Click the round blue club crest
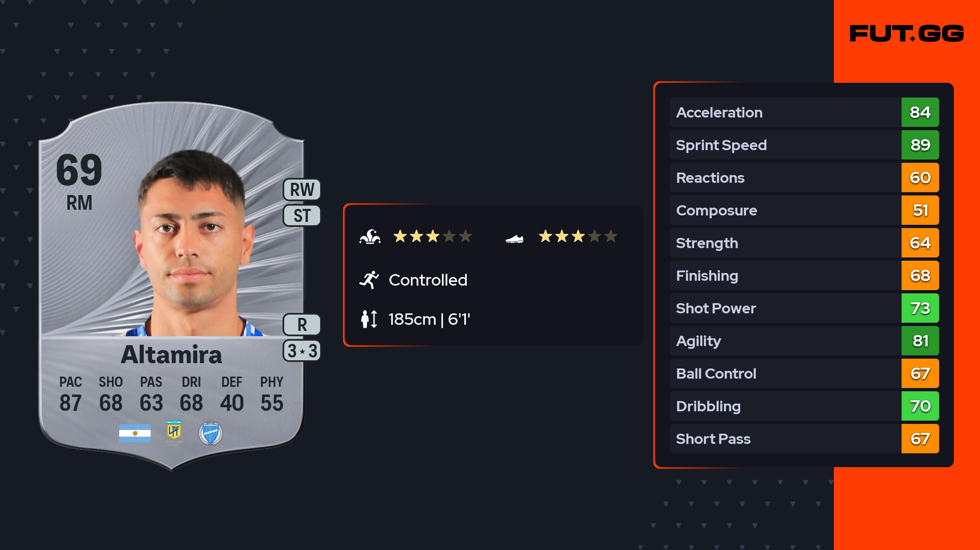Image resolution: width=980 pixels, height=550 pixels. 210,433
